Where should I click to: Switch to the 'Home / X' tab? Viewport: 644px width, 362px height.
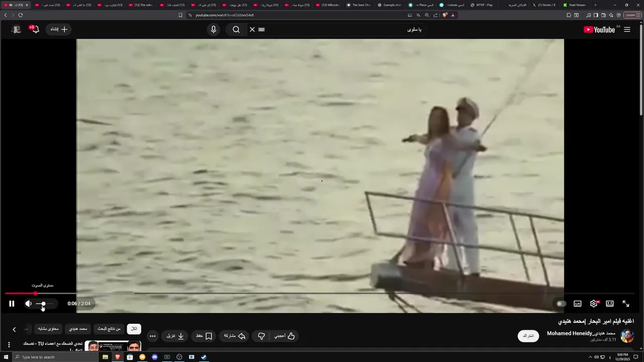[x=545, y=5]
